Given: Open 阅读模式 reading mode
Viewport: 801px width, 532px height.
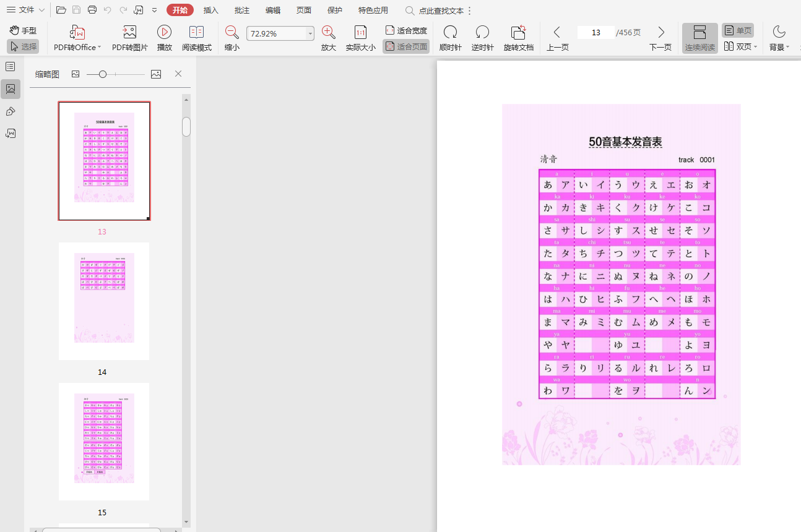Looking at the screenshot, I should (196, 33).
